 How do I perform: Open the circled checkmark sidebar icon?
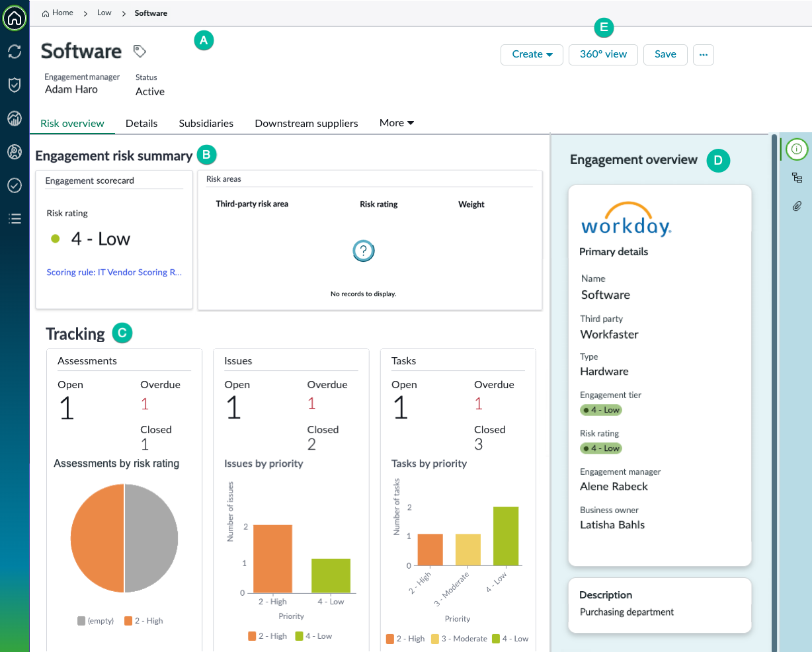point(15,186)
